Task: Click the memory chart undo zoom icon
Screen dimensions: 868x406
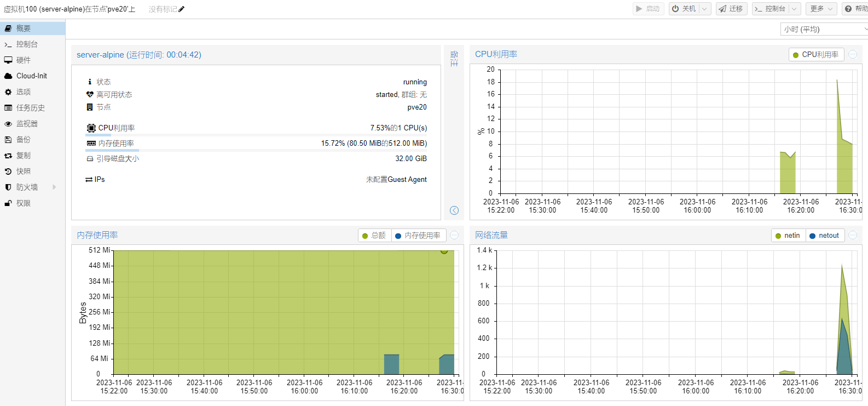Action: [x=454, y=235]
